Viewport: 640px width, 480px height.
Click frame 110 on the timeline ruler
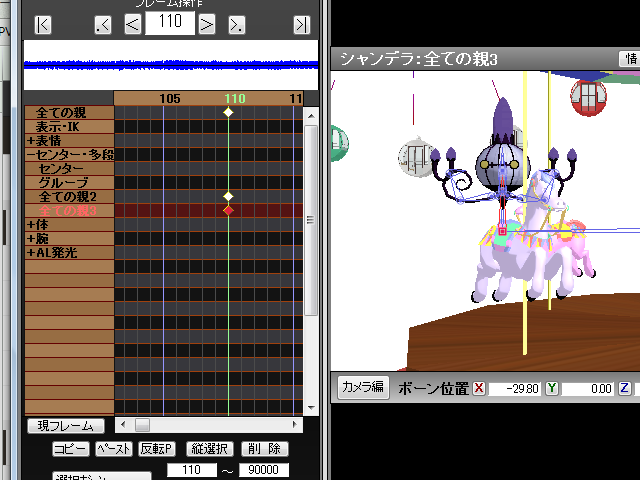pos(235,98)
